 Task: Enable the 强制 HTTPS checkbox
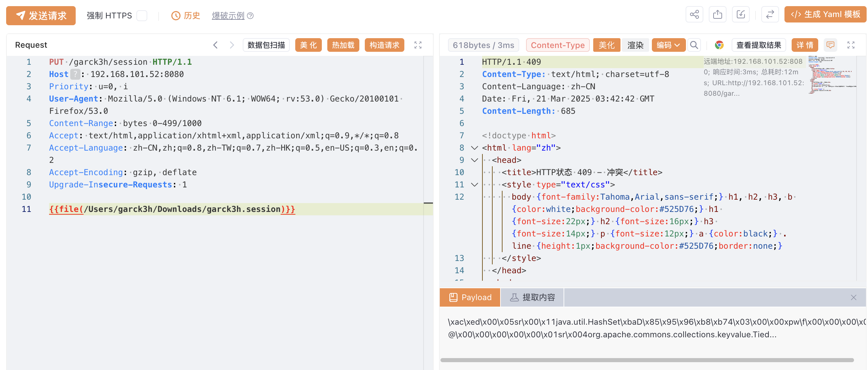coord(142,16)
